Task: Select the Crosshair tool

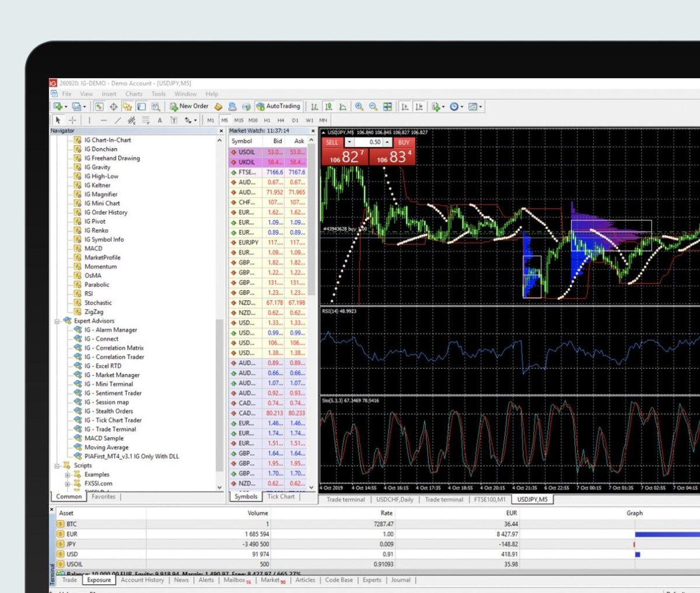Action: coord(72,120)
